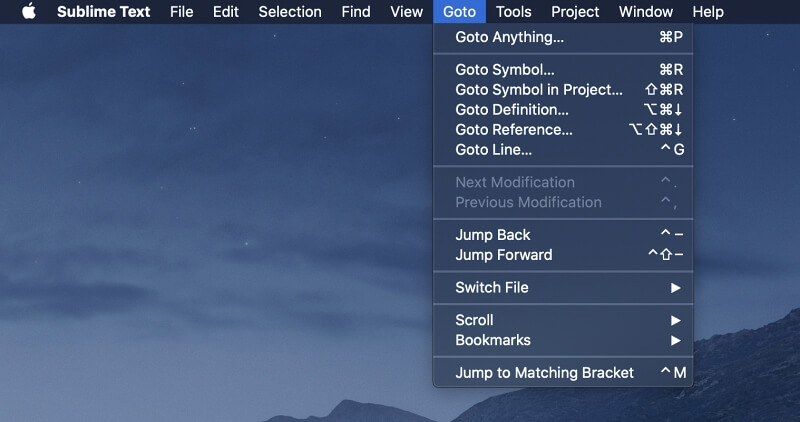Open the Tools menu

coord(514,11)
